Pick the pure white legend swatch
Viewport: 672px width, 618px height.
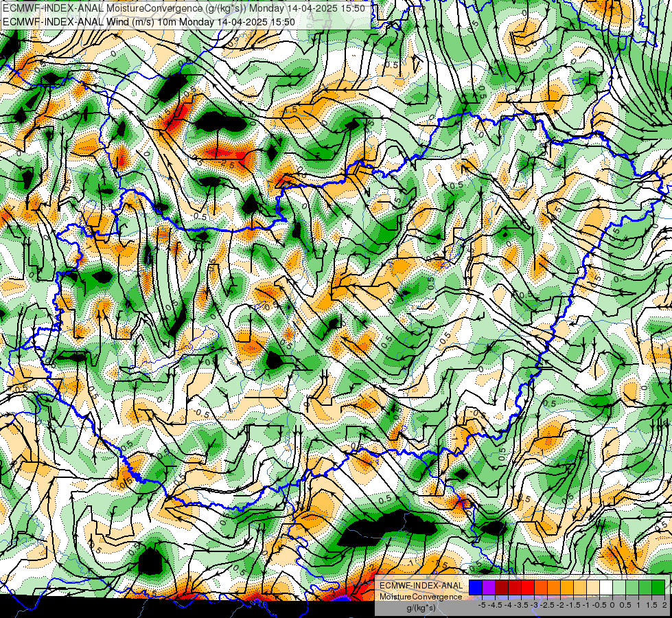[x=606, y=587]
